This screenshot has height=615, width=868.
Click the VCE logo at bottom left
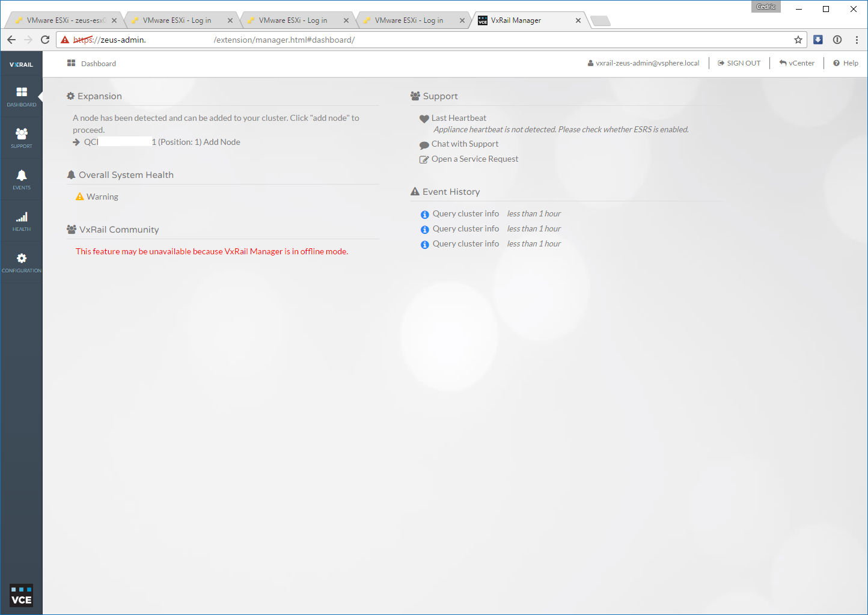point(22,596)
